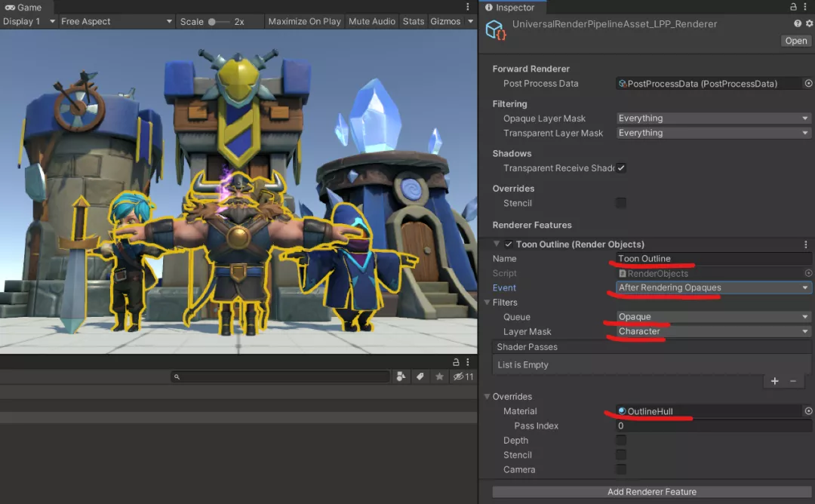Viewport: 815px width, 504px height.
Task: Click the Add Renderer Feature button
Action: pos(651,491)
